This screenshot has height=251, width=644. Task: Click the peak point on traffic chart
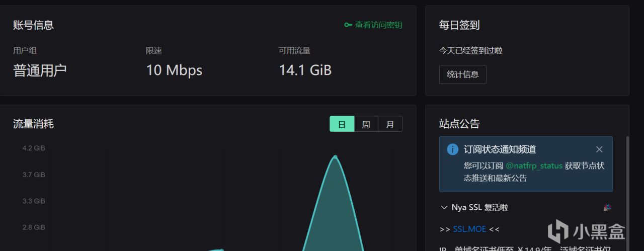335,157
